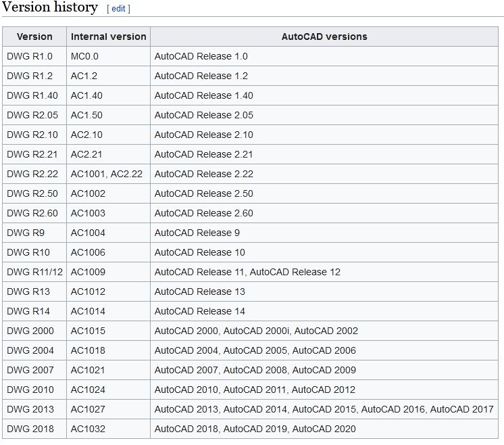
Task: Click AutoCAD Release 1.2 text
Action: click(201, 76)
